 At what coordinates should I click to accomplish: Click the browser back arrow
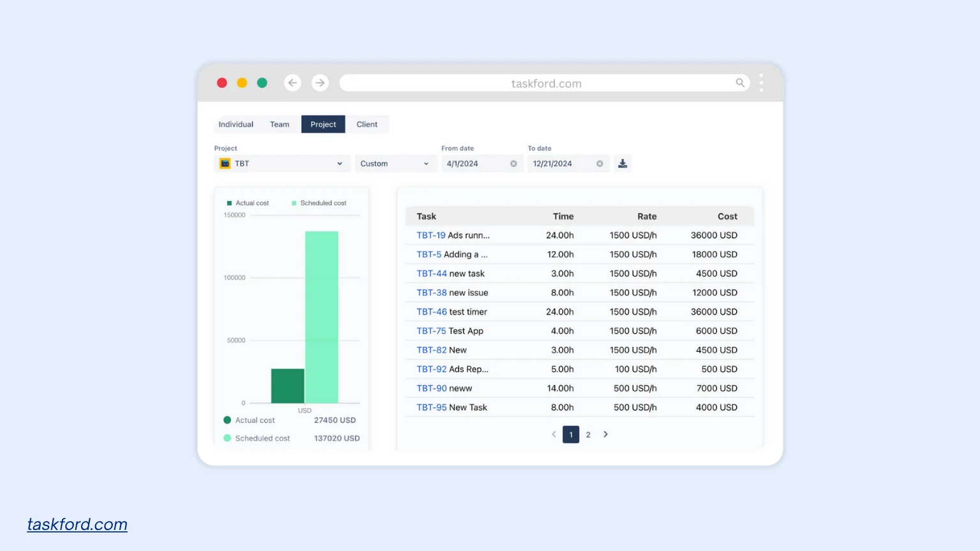tap(292, 82)
